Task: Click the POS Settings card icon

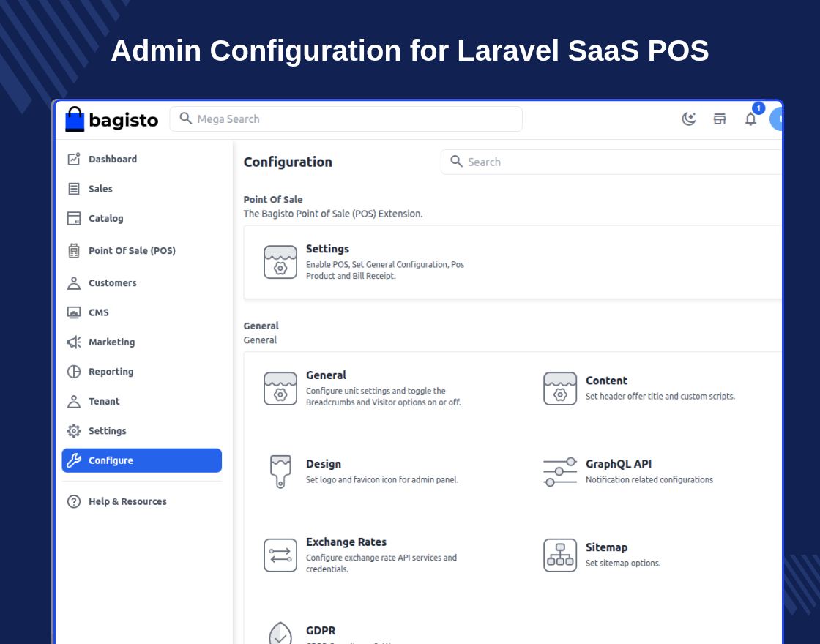Action: (280, 262)
